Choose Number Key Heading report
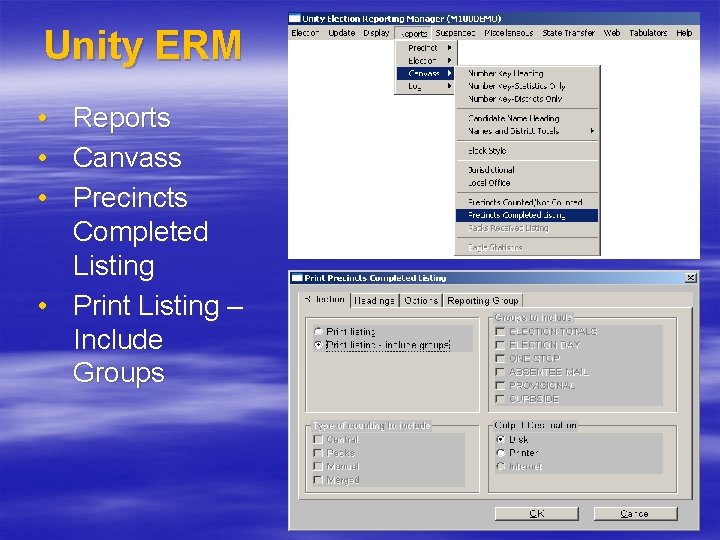 [527, 73]
